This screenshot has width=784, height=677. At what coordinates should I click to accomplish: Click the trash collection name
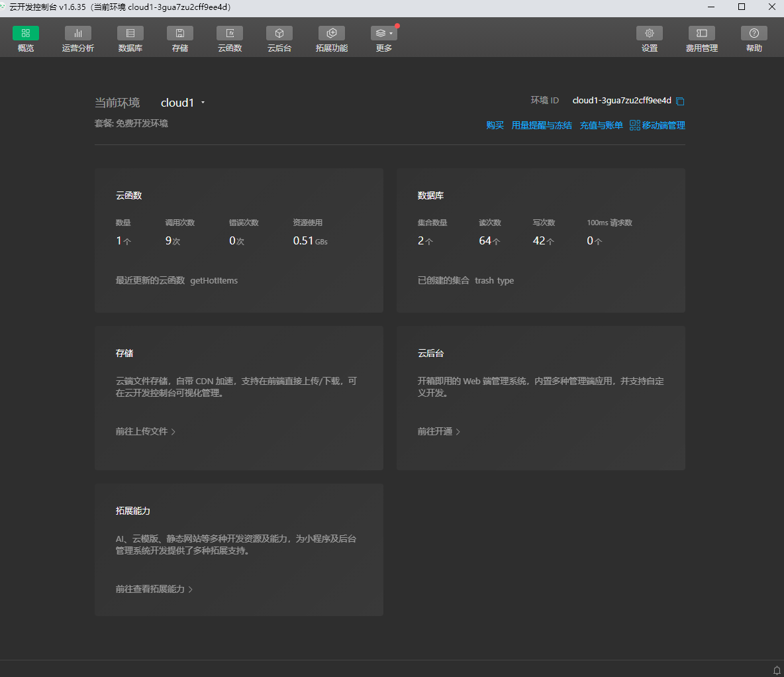coord(484,280)
